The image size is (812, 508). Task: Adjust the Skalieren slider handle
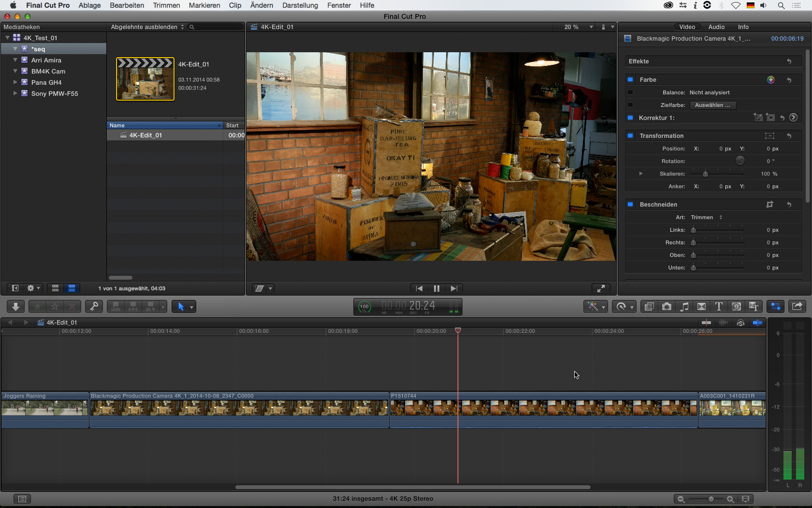pyautogui.click(x=705, y=174)
